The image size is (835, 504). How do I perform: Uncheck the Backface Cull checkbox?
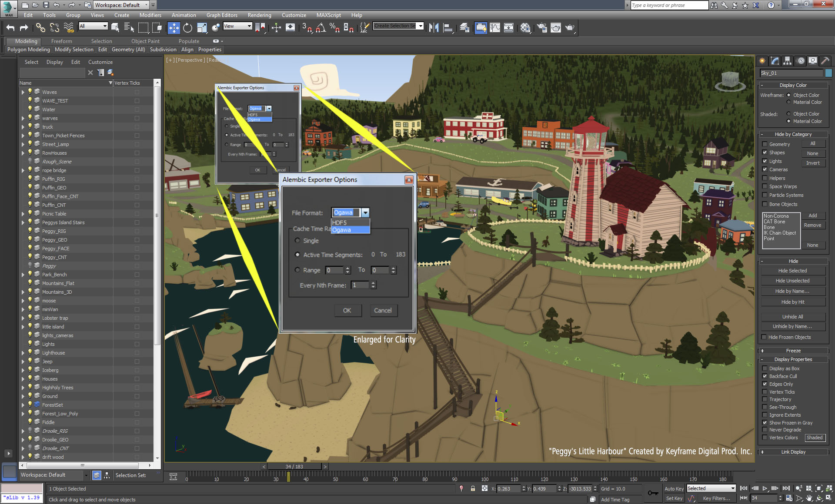(765, 376)
